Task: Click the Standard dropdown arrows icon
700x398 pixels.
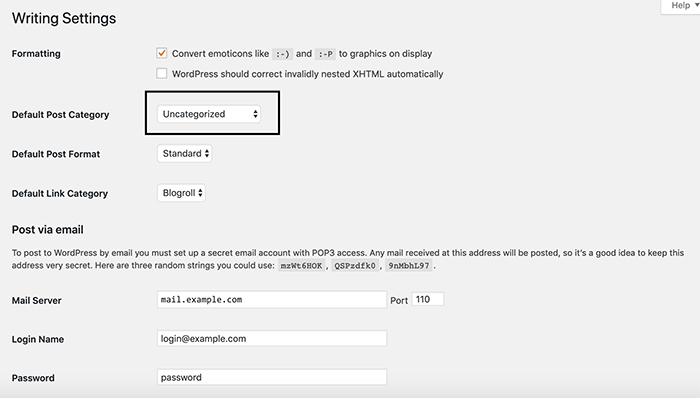Action: [x=207, y=153]
